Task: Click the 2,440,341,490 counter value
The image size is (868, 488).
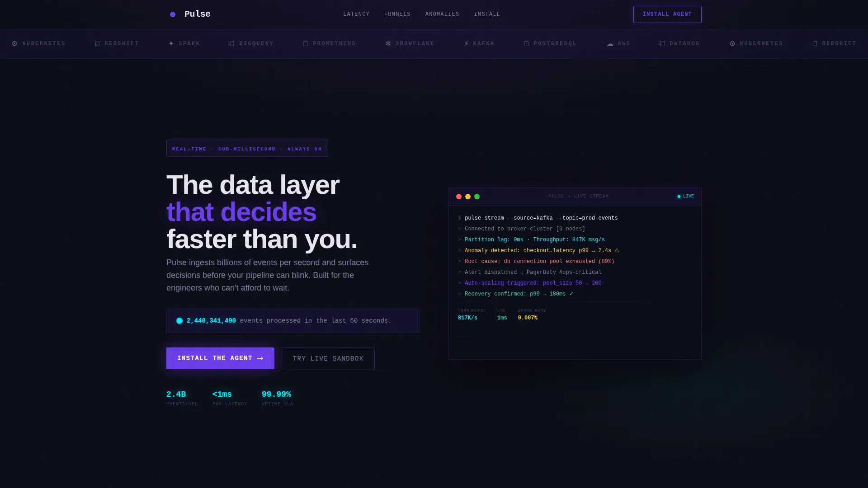Action: [211, 321]
